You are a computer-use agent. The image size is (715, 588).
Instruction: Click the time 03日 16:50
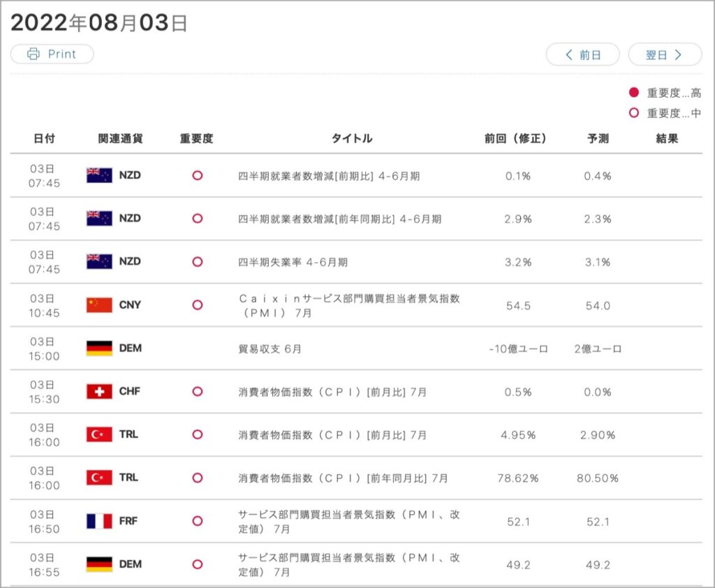click(x=44, y=522)
